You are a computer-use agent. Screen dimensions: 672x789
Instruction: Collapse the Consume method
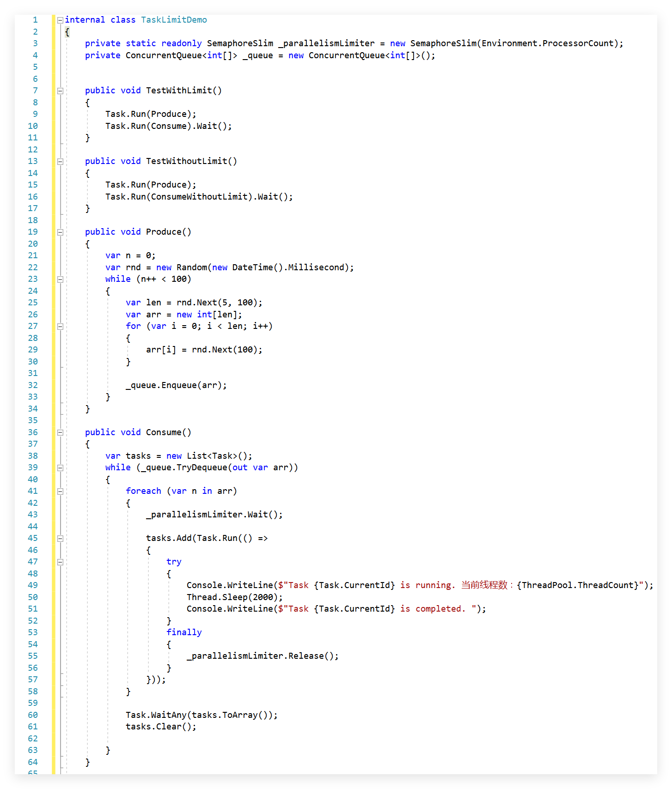(60, 433)
